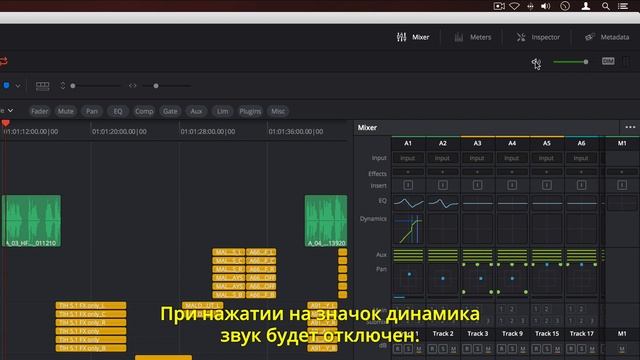The height and width of the screenshot is (360, 640).
Task: Open the EQ curve of channel A2
Action: tap(443, 203)
